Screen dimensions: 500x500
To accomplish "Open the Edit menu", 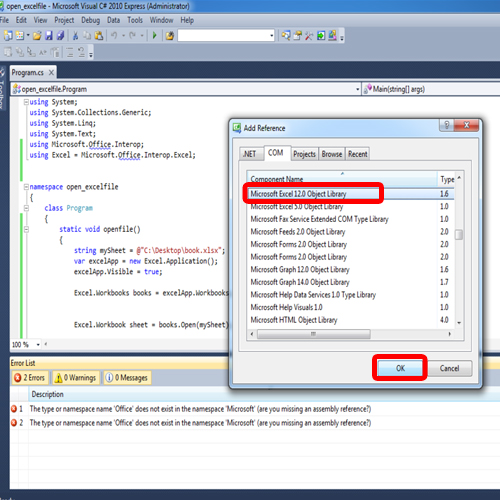I will (x=21, y=20).
